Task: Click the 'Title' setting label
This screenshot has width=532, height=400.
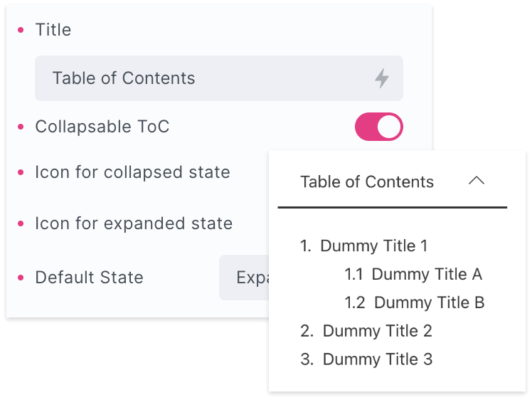Action: coord(53,30)
